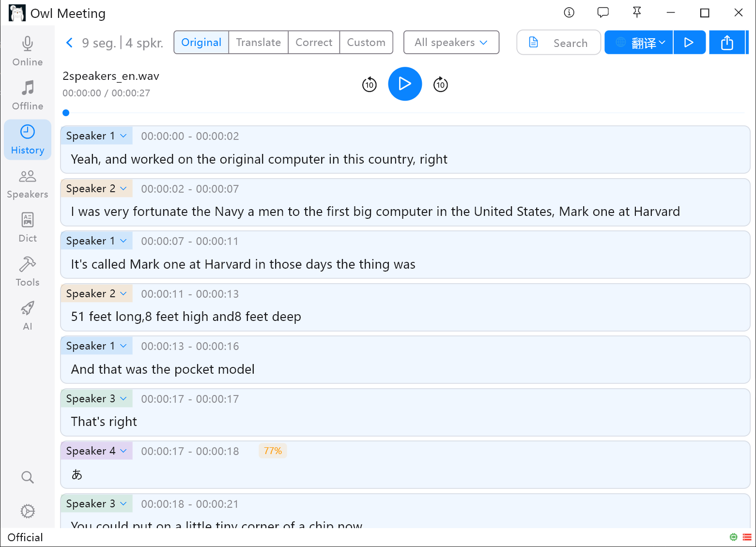The height and width of the screenshot is (547, 756).
Task: Open search via the sidebar magnifier icon
Action: click(x=27, y=477)
